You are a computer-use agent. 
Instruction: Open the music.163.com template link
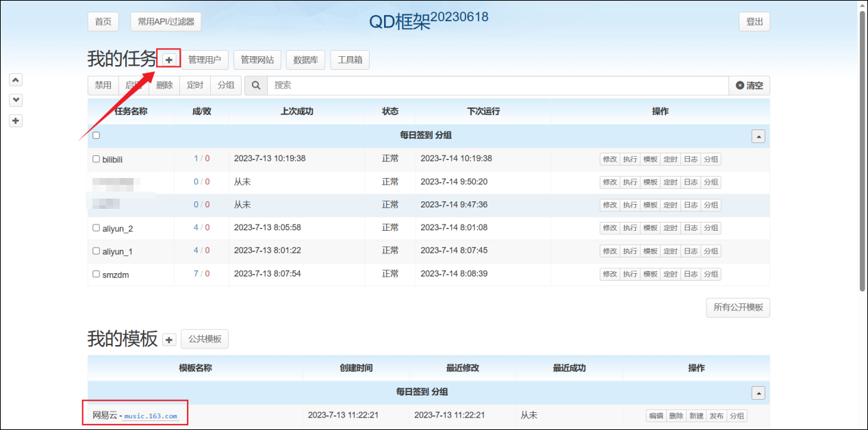coord(151,416)
